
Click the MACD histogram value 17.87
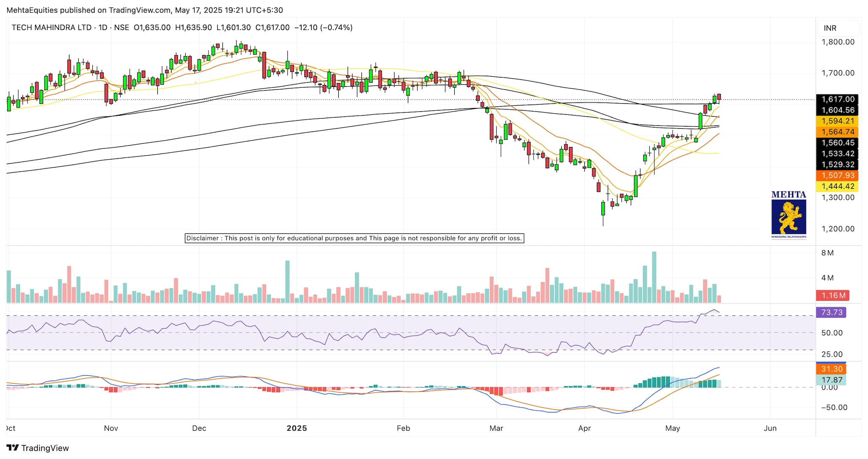(831, 380)
